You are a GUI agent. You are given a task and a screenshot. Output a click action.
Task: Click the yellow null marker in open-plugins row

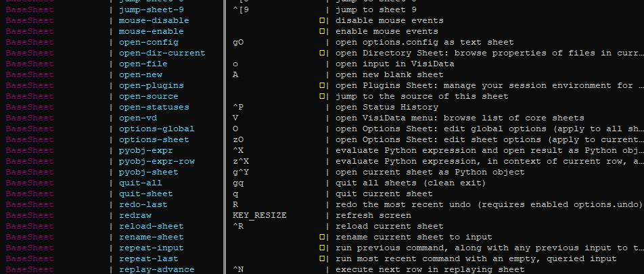(x=322, y=85)
